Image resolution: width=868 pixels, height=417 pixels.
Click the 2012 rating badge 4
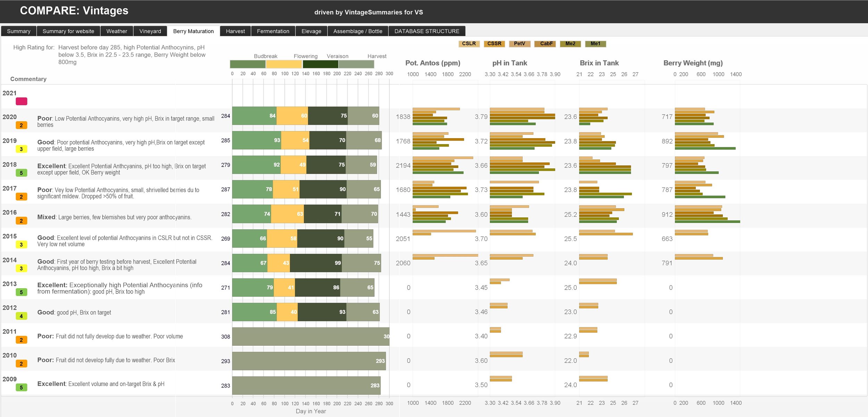[22, 316]
